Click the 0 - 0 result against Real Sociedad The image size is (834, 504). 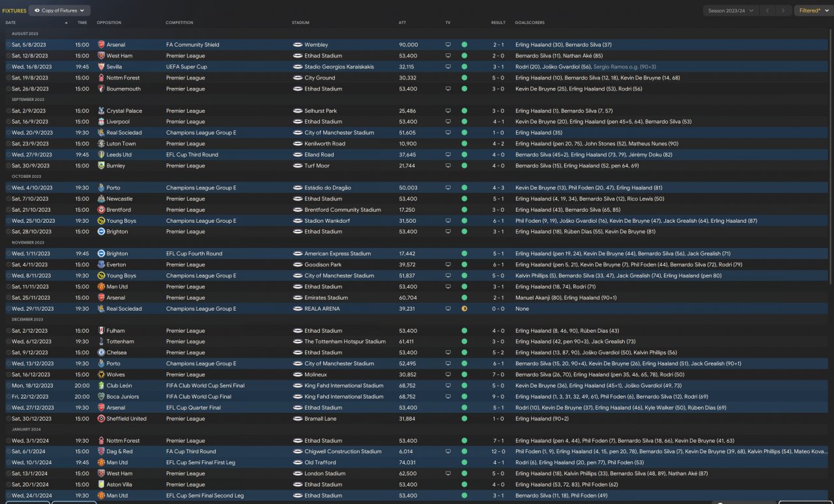tap(498, 309)
